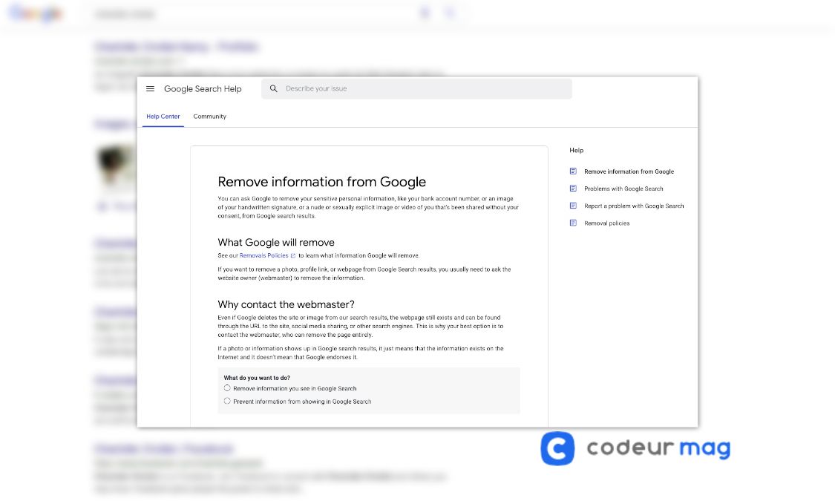Click the Removal policies article icon

point(573,223)
